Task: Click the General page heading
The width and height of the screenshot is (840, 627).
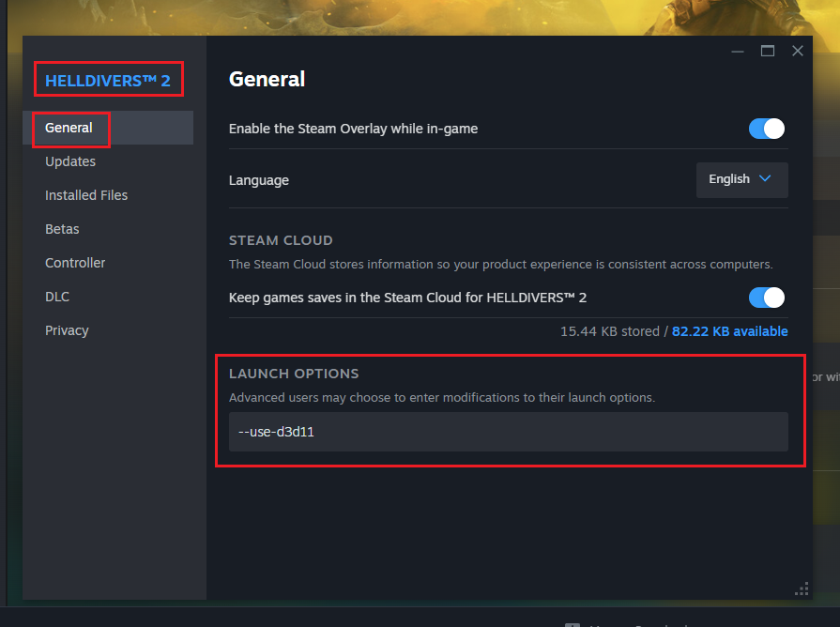Action: pos(267,79)
